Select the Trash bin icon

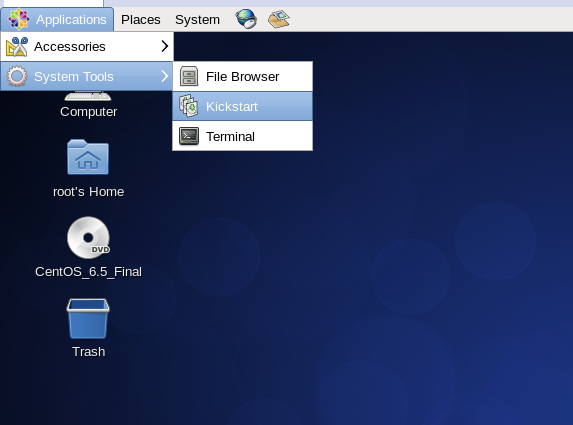click(88, 319)
